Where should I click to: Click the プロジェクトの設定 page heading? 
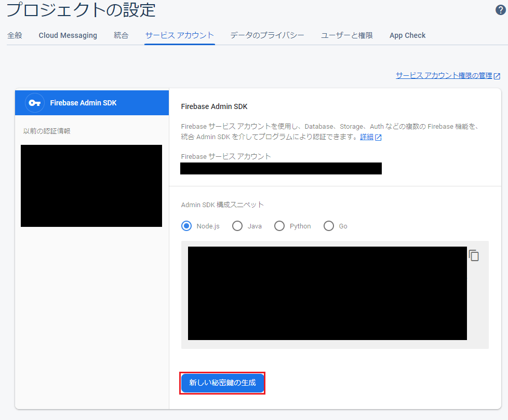pos(81,10)
